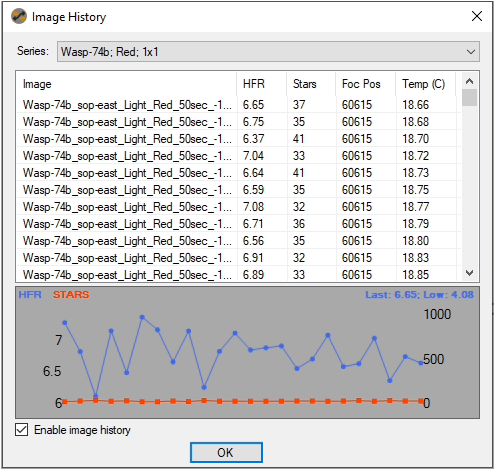
Task: Click the Image History app icon
Action: (19, 16)
